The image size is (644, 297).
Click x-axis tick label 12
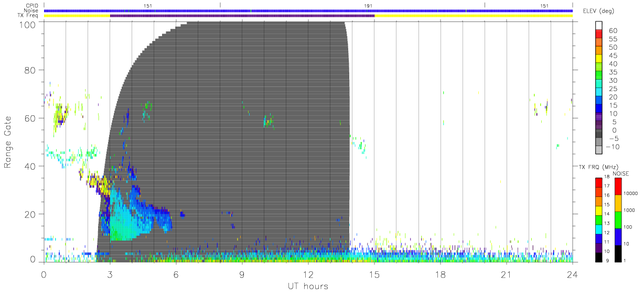coord(308,274)
